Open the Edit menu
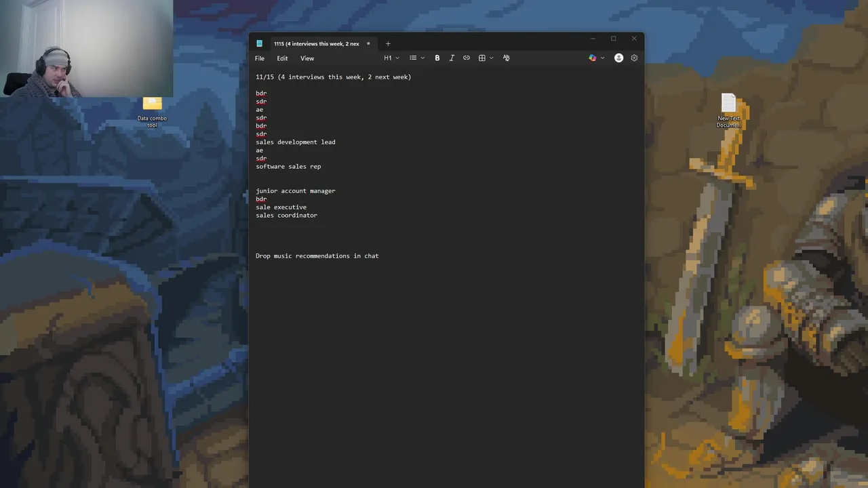Viewport: 868px width, 488px height. tap(282, 58)
